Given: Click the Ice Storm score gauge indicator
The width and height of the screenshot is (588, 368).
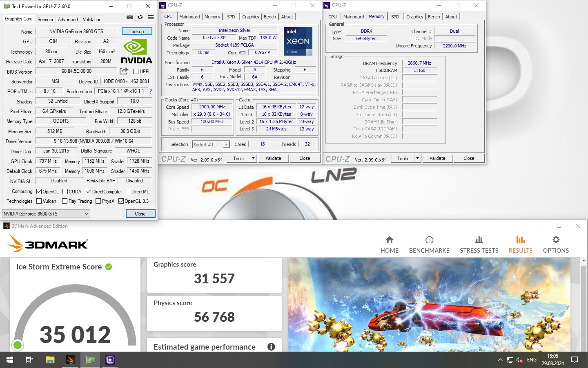Looking at the screenshot, I should pos(18,345).
